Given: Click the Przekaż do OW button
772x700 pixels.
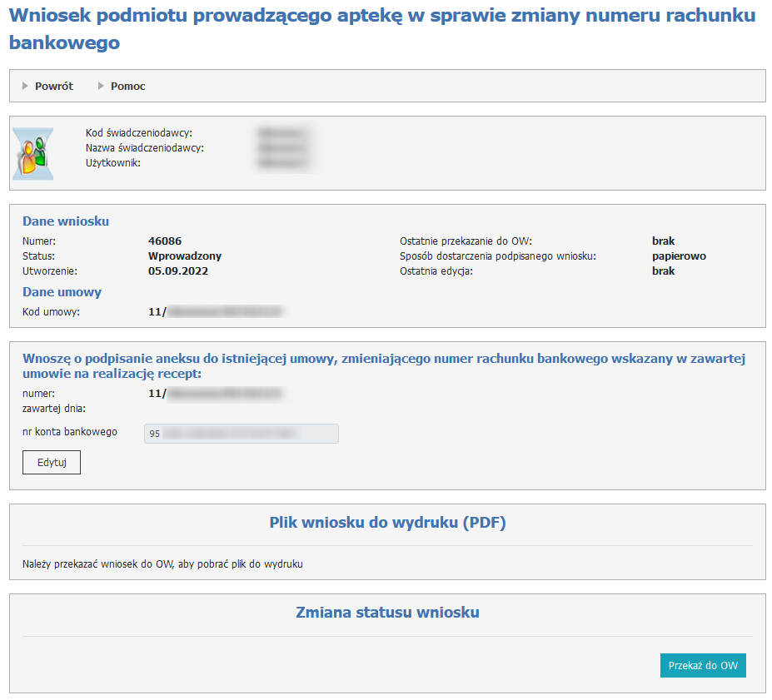Looking at the screenshot, I should click(703, 666).
